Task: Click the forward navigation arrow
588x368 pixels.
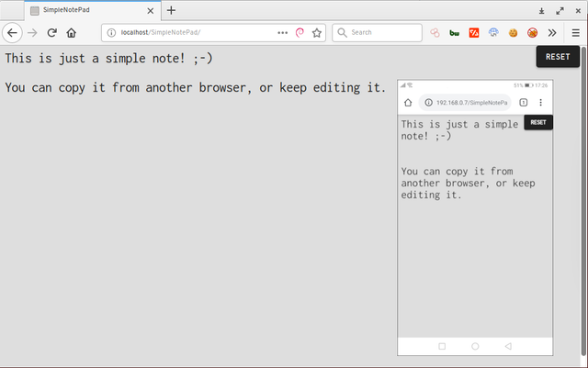Action: tap(32, 33)
